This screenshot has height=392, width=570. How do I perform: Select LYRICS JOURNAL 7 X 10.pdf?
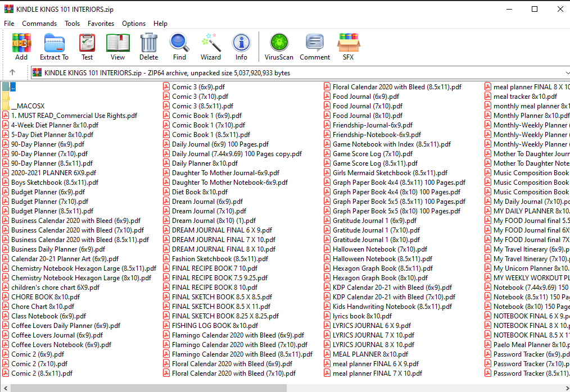(369, 335)
